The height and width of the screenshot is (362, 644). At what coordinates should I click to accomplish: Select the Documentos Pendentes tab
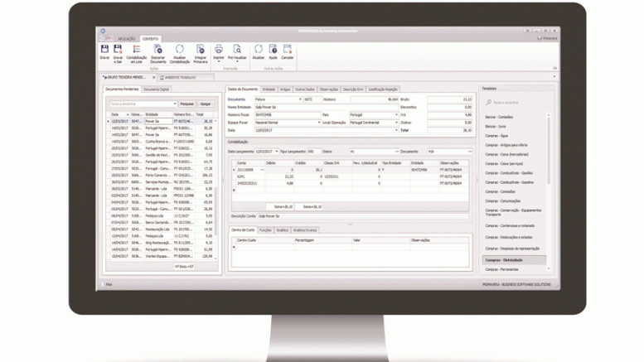122,89
